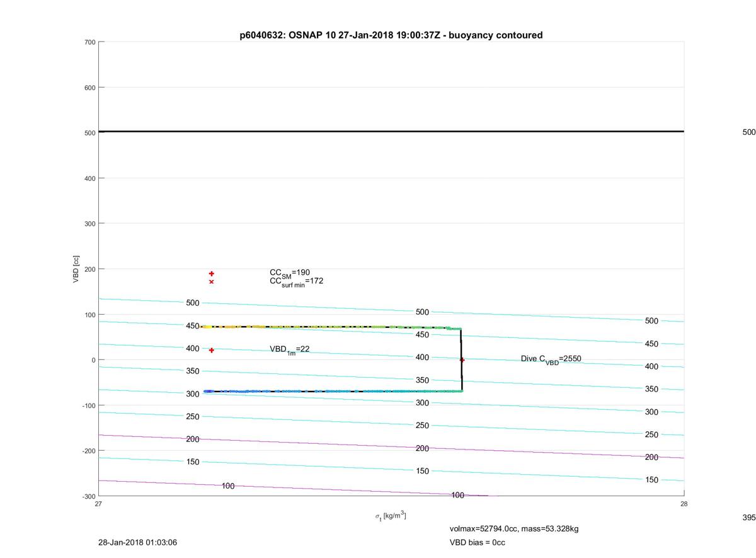The height and width of the screenshot is (558, 756).
Task: Select the 'volmax=52794.0cc, mass=53.328kg' text
Action: pyautogui.click(x=514, y=528)
